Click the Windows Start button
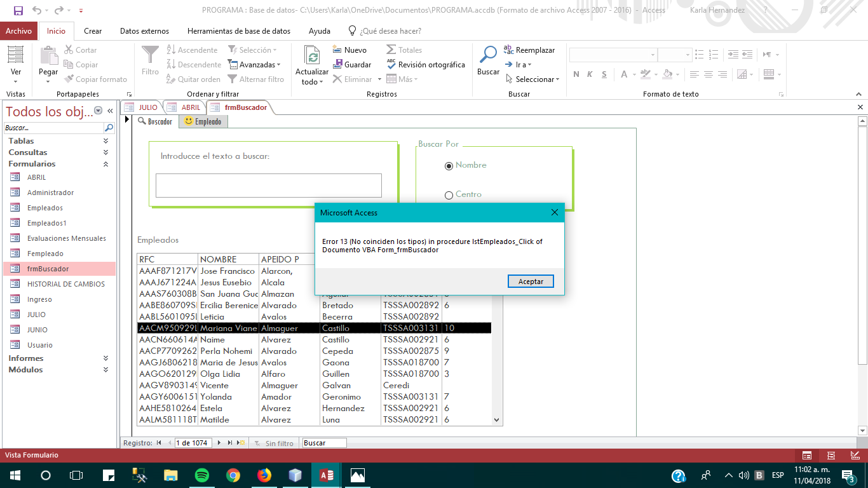 tap(14, 475)
